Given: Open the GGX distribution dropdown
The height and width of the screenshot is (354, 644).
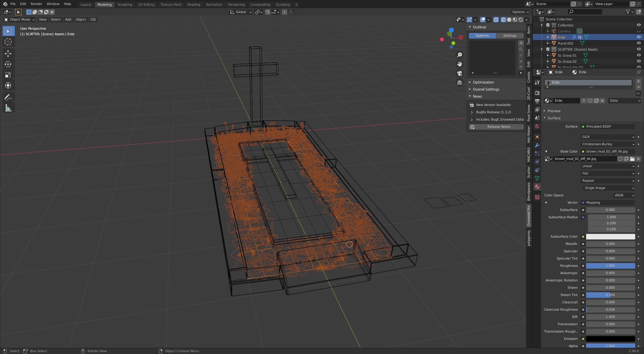Looking at the screenshot, I should point(608,137).
